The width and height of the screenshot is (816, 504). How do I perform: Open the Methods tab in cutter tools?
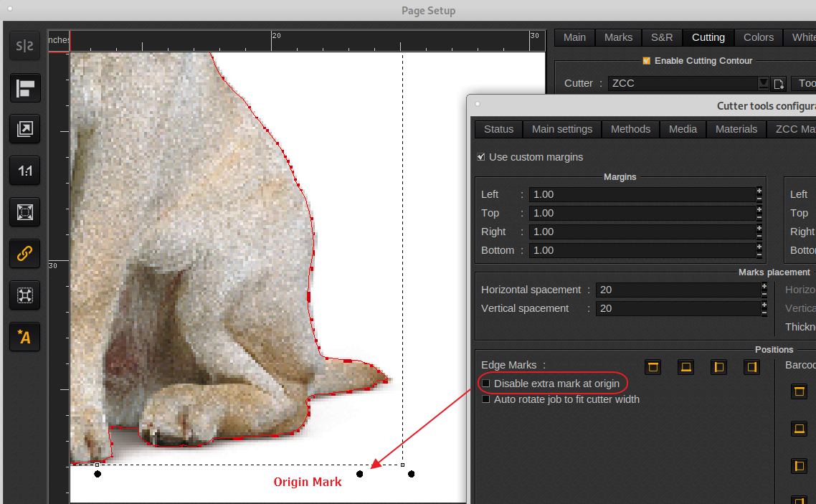coord(630,129)
